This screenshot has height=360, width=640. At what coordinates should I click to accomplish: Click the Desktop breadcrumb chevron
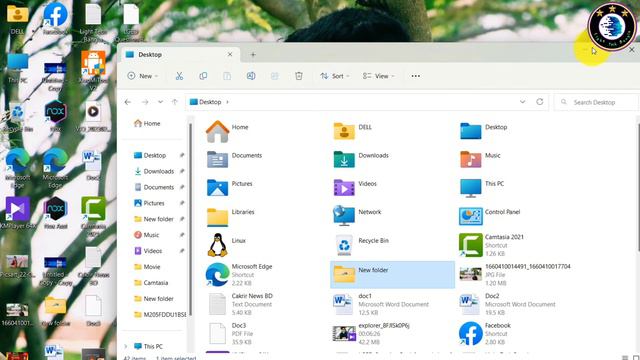227,102
